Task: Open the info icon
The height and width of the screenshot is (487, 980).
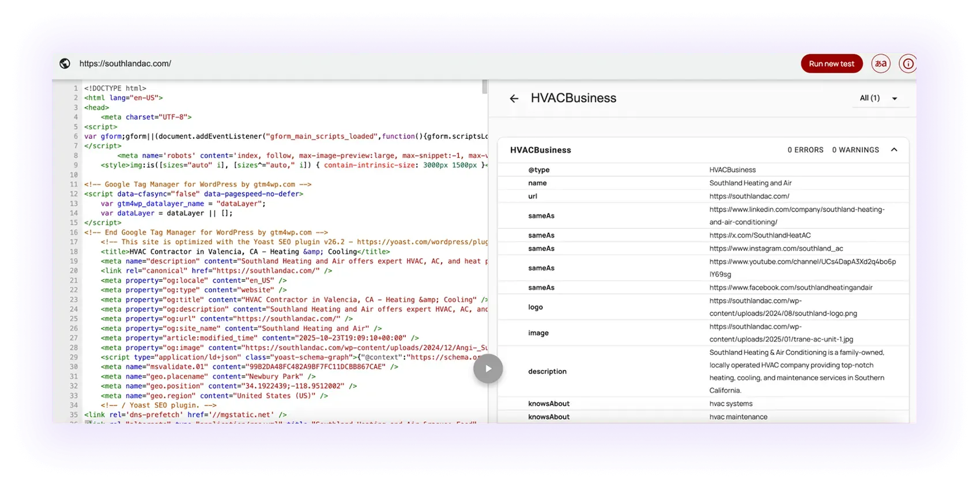Action: pos(907,63)
